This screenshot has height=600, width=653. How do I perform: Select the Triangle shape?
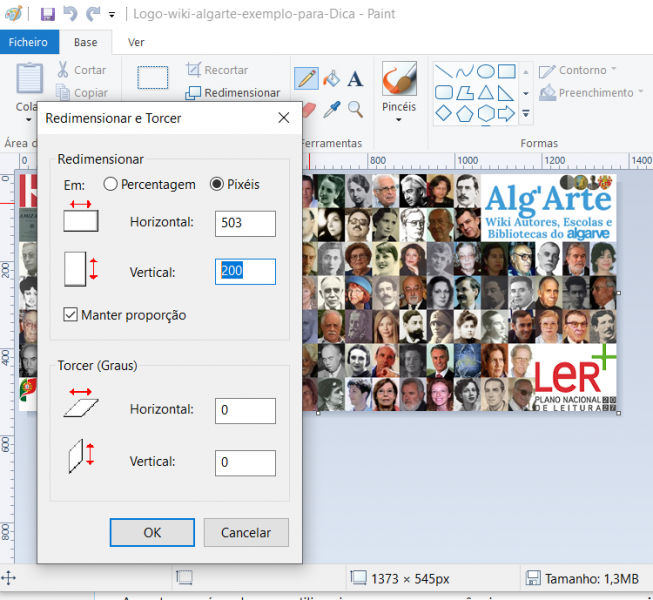point(486,92)
